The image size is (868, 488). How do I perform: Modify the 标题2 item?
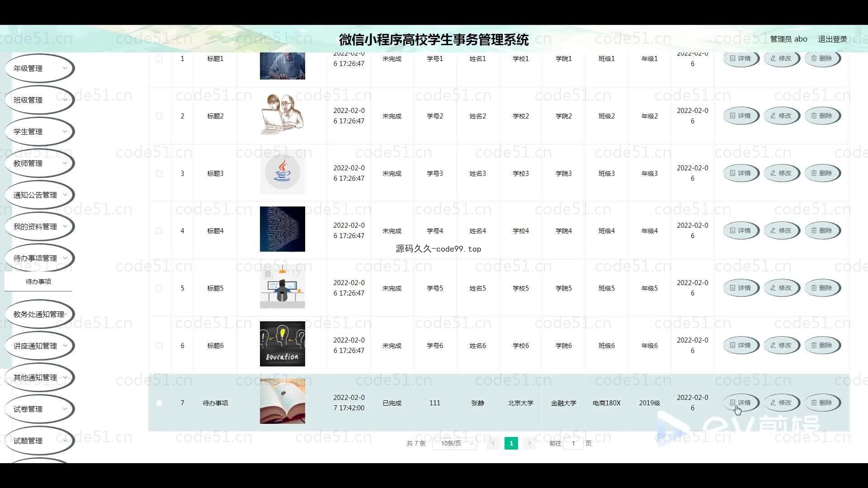point(781,116)
